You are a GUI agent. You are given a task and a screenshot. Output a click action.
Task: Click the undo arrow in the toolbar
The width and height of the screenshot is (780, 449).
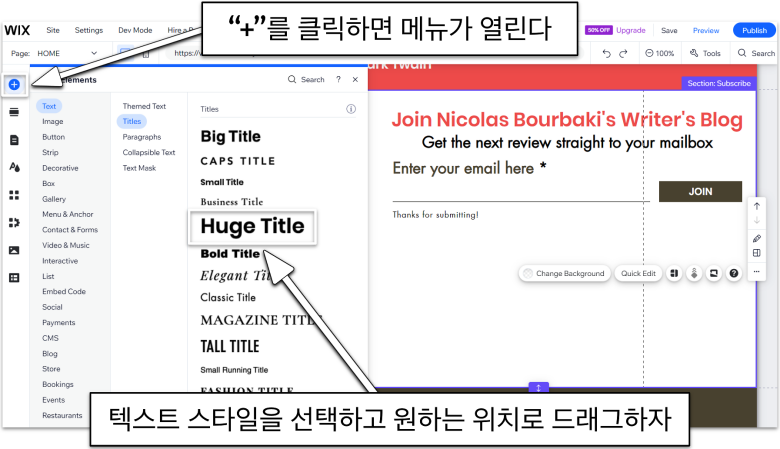[606, 53]
